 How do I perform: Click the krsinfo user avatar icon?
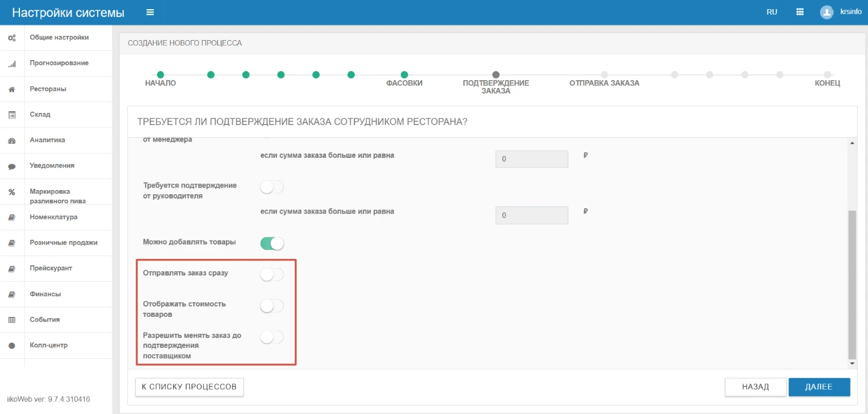coord(827,12)
